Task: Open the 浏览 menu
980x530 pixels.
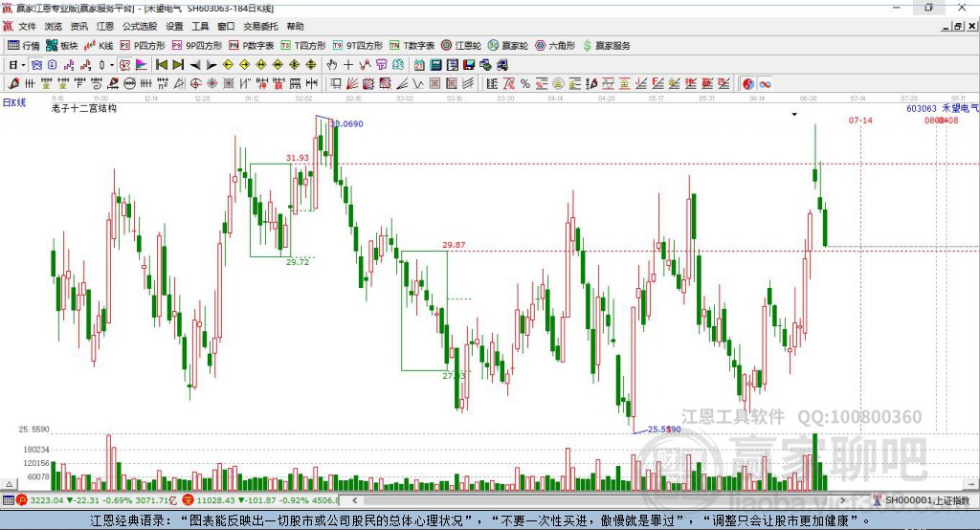Action: (x=54, y=26)
